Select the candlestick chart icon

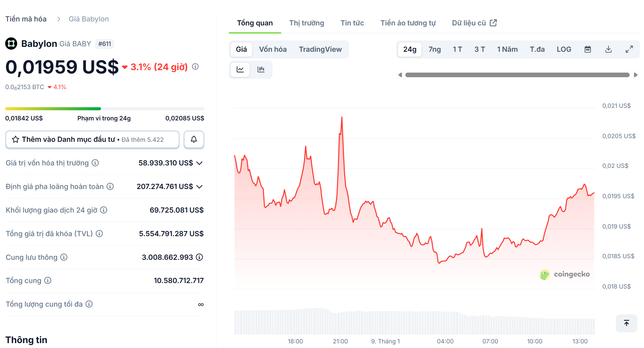point(262,70)
